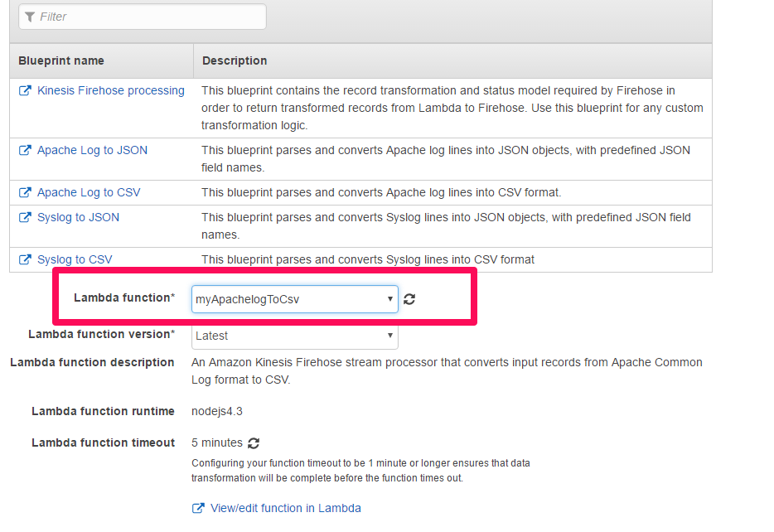The width and height of the screenshot is (774, 532).
Task: Click external-link icon beside Kinesis Firehose processing
Action: tap(25, 91)
